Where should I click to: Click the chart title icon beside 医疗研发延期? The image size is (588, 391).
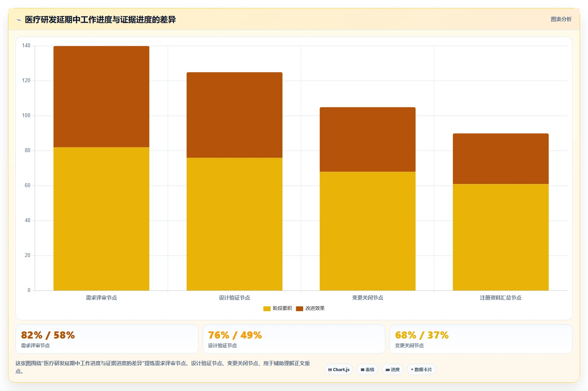tap(19, 20)
